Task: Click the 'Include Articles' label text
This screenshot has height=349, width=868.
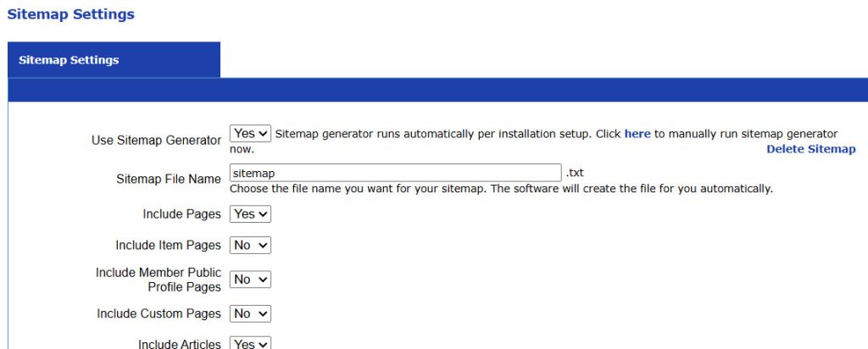Action: (179, 344)
